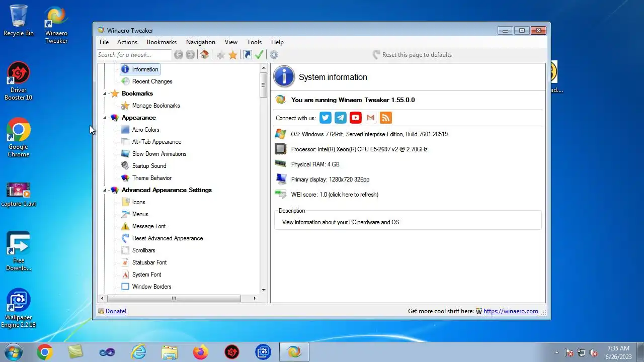Open the View menu
Image resolution: width=644 pixels, height=362 pixels.
(x=231, y=42)
